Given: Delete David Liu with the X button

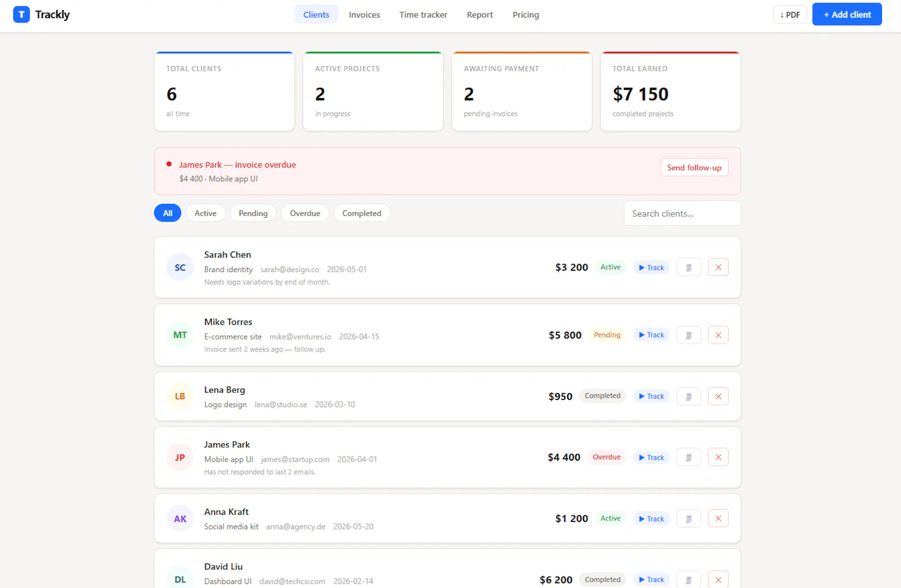Looking at the screenshot, I should click(x=718, y=580).
